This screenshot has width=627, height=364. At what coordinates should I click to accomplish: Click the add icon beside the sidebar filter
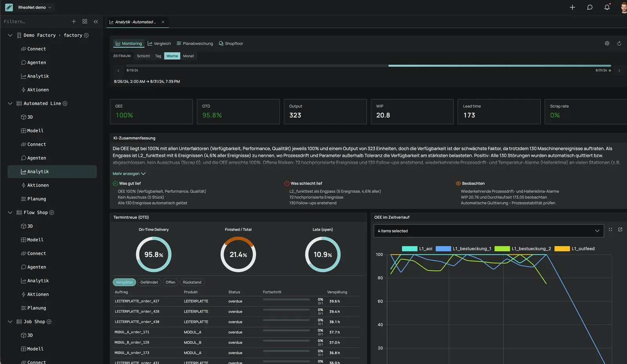click(74, 22)
